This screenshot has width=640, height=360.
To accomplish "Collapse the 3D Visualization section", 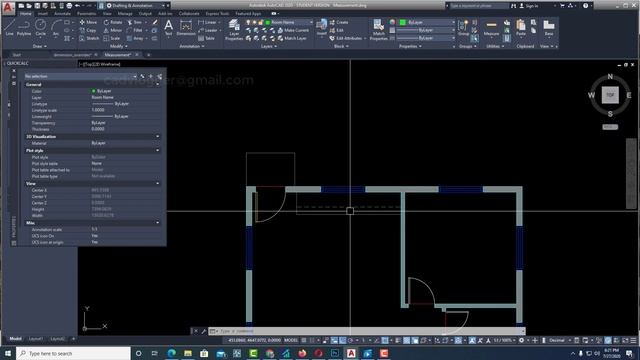I will point(158,136).
